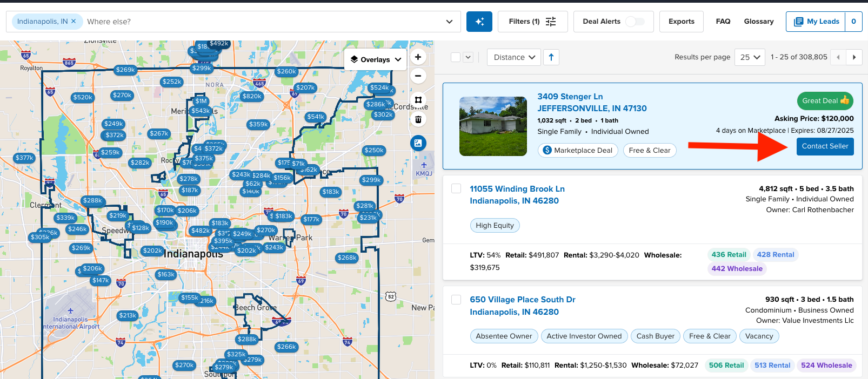The height and width of the screenshot is (379, 868).
Task: Open the Distance sort dropdown
Action: click(514, 57)
